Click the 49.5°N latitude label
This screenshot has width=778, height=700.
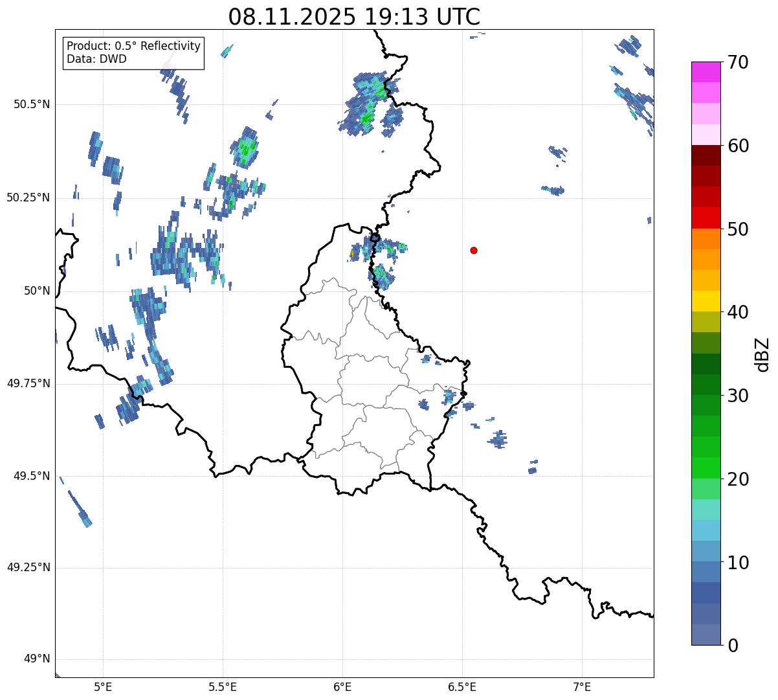pos(32,476)
